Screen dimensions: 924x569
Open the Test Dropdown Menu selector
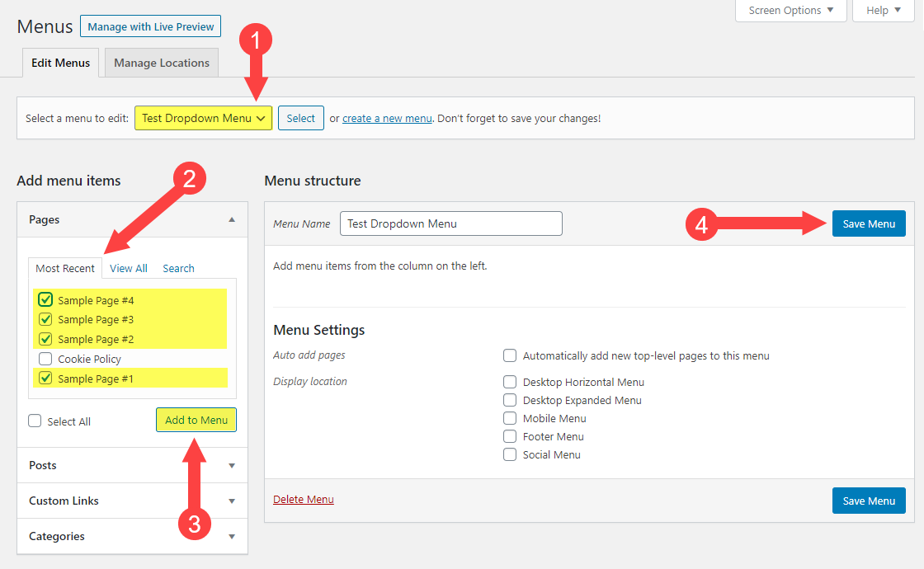(203, 118)
